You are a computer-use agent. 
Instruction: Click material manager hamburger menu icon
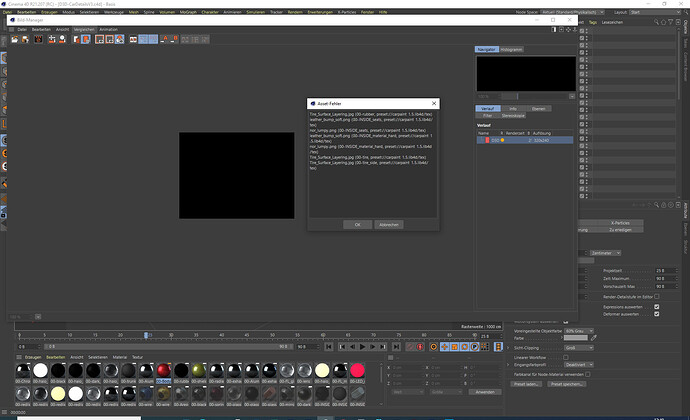[19, 357]
